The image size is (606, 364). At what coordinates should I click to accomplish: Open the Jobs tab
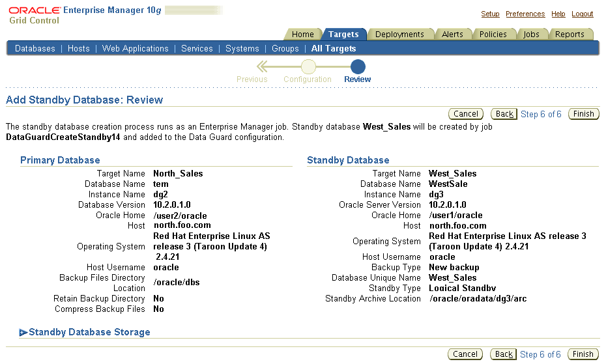point(531,35)
